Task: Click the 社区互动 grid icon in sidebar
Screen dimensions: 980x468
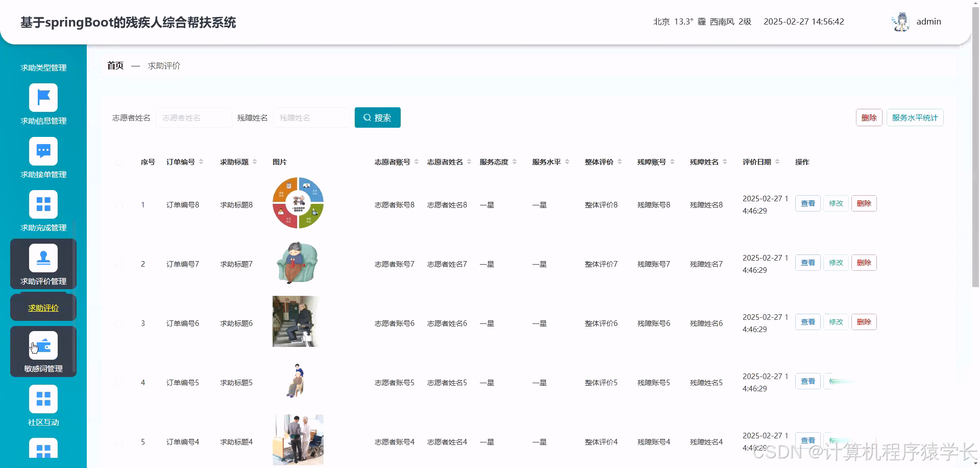Action: 43,399
